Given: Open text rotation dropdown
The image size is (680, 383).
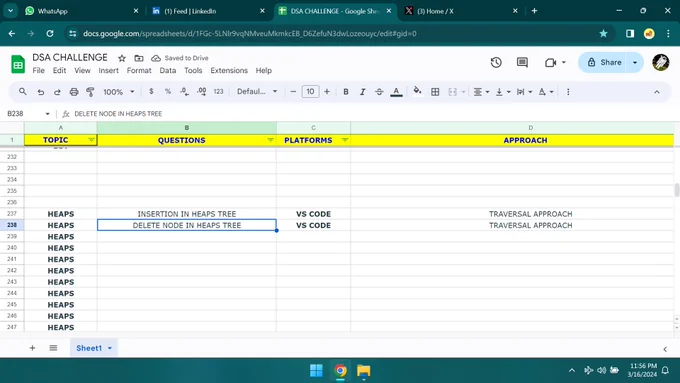Looking at the screenshot, I should point(546,92).
